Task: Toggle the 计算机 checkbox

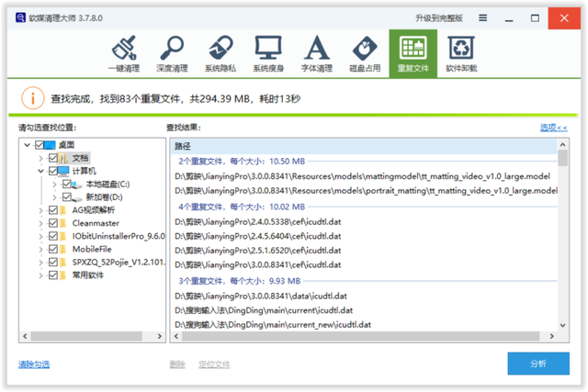Action: point(53,171)
